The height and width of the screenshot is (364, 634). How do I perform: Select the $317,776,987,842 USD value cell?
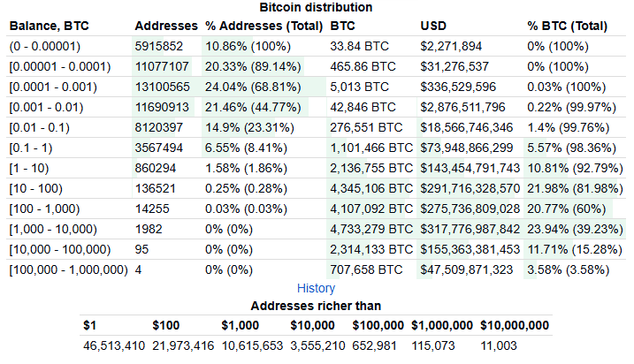(470, 229)
